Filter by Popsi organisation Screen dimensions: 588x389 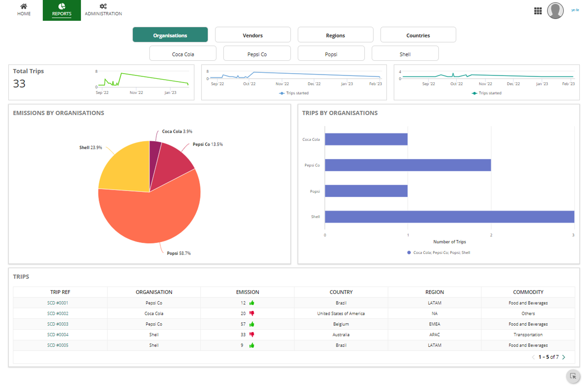(331, 54)
